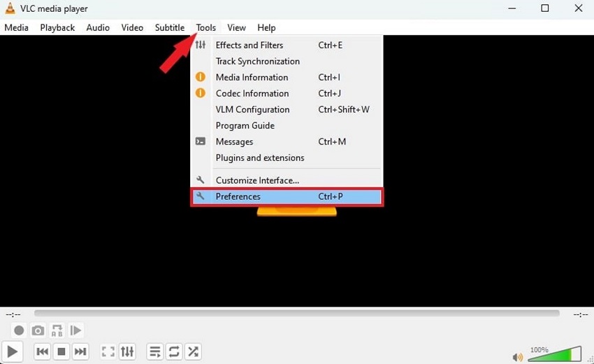Screen dimensions: 594x364
Task: Select Effects and Filters menu entry
Action: 287,45
